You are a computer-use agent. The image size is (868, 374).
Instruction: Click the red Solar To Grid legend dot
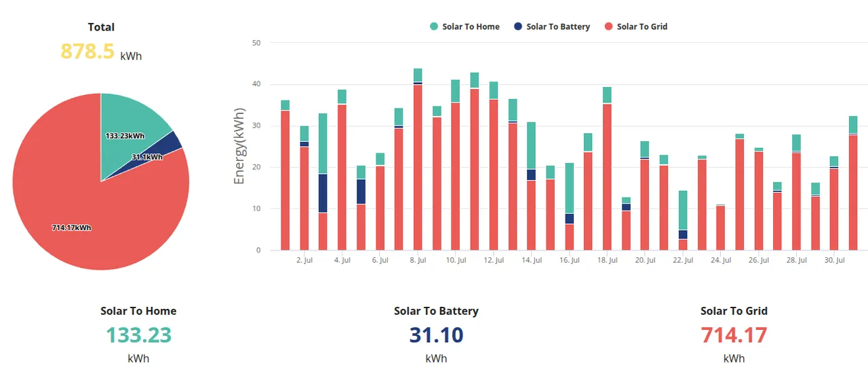coord(609,26)
